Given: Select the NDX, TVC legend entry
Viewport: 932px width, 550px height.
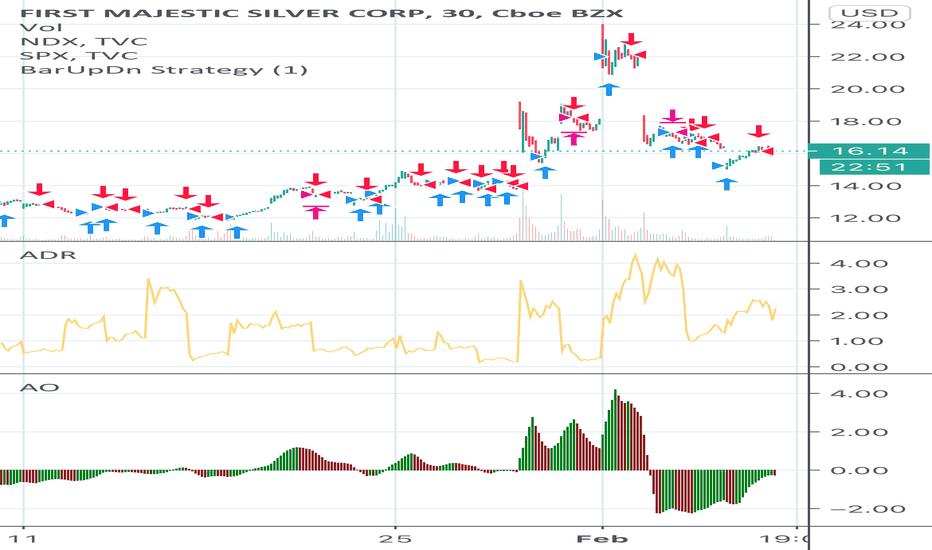Looking at the screenshot, I should (x=84, y=42).
